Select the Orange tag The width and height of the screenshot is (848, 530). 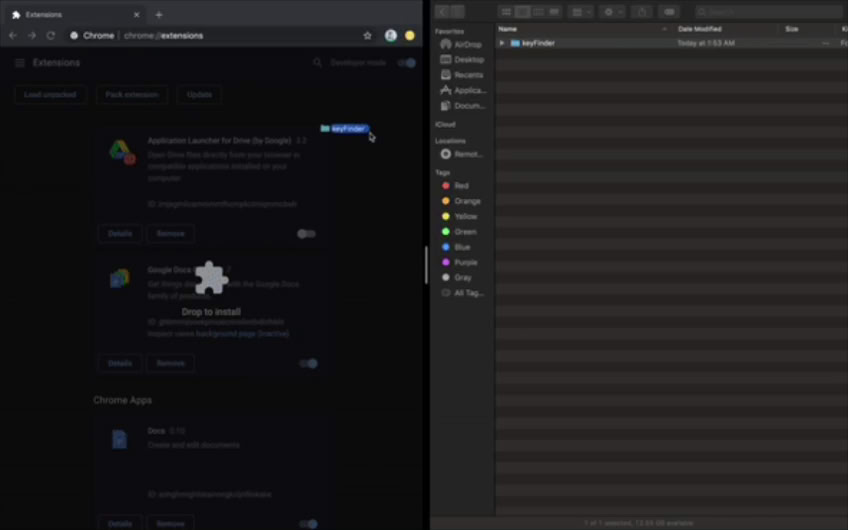click(461, 201)
